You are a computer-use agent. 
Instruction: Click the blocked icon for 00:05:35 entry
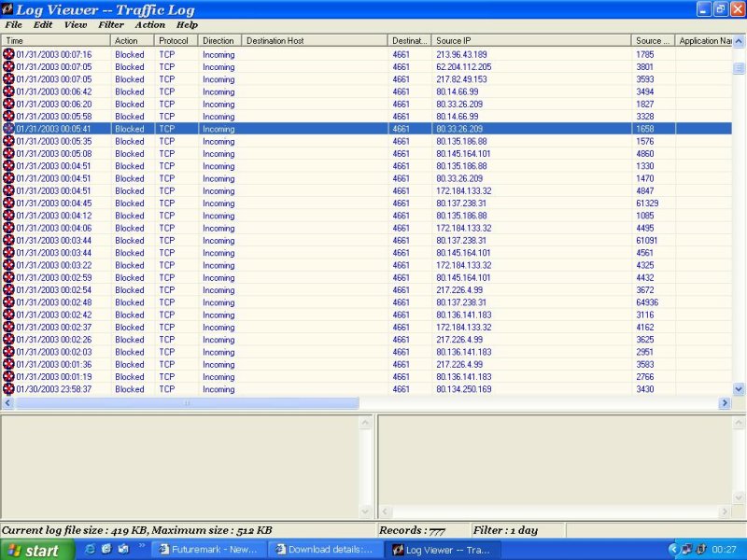[8, 141]
